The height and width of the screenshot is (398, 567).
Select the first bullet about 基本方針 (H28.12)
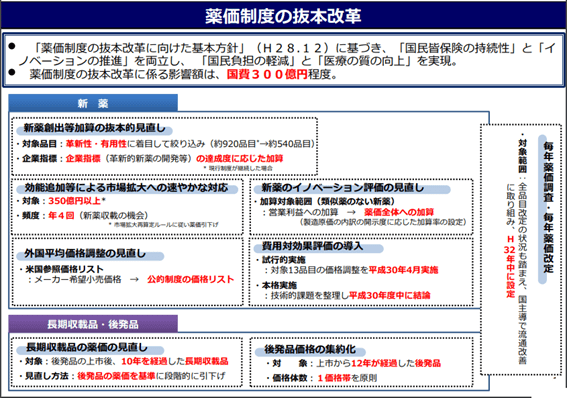coord(282,54)
